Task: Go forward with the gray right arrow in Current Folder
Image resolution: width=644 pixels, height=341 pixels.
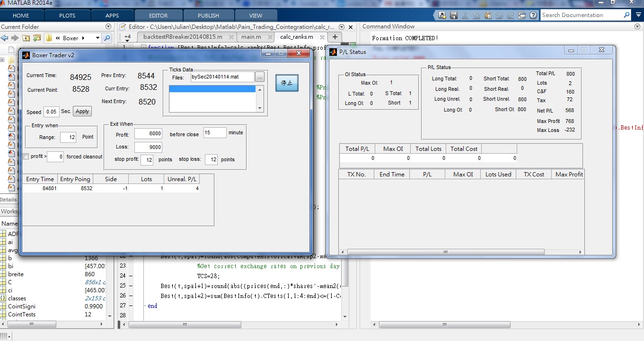Action: [x=15, y=38]
